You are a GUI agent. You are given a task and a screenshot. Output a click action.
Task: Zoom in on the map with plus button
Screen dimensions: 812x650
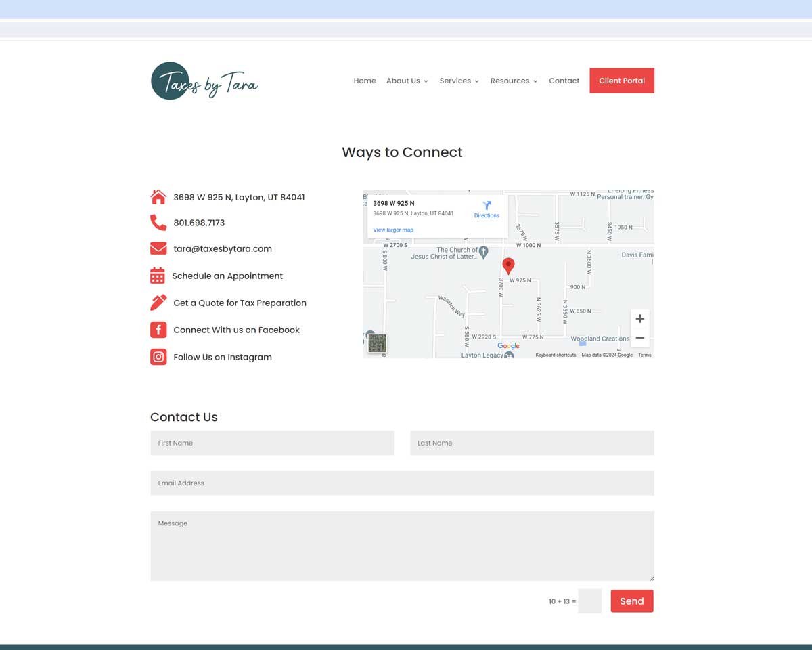click(x=639, y=319)
